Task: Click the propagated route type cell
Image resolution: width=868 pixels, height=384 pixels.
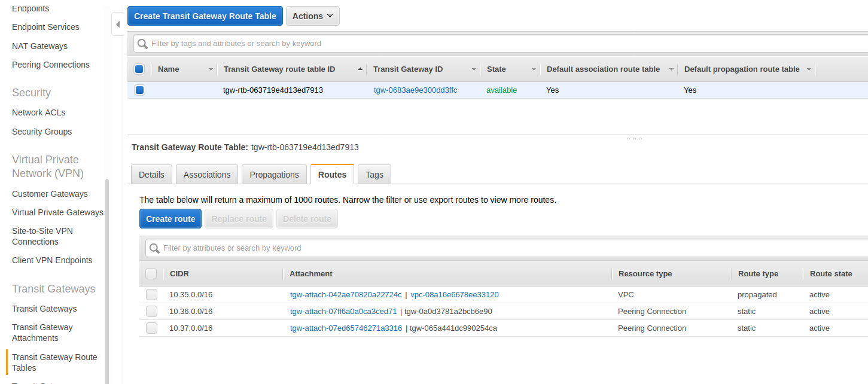Action: tap(757, 295)
